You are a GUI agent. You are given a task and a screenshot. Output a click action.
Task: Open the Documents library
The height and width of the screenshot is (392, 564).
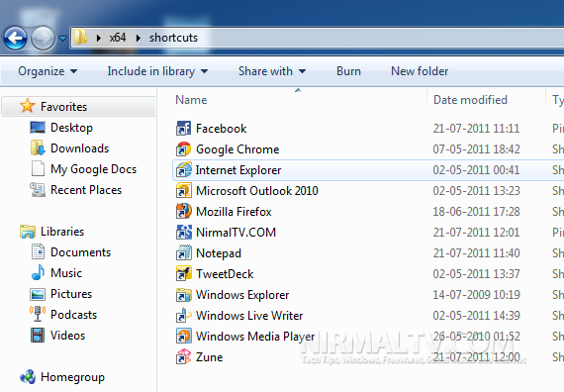[80, 252]
